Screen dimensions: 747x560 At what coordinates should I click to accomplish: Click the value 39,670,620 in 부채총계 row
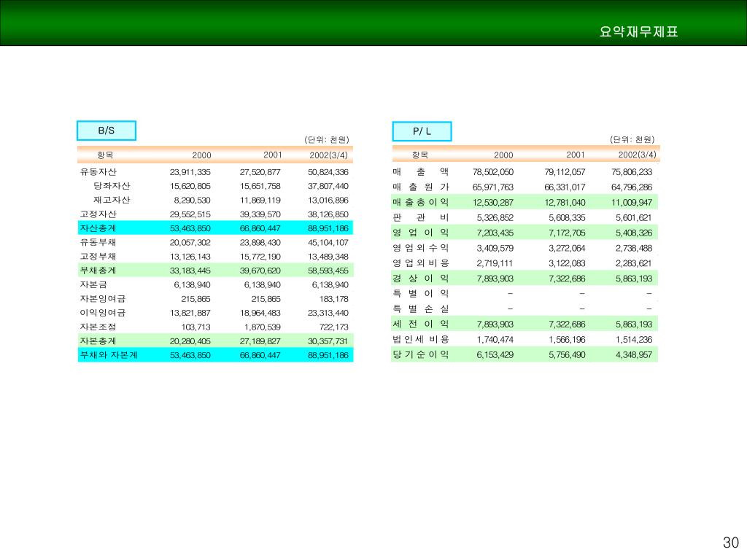pos(260,271)
